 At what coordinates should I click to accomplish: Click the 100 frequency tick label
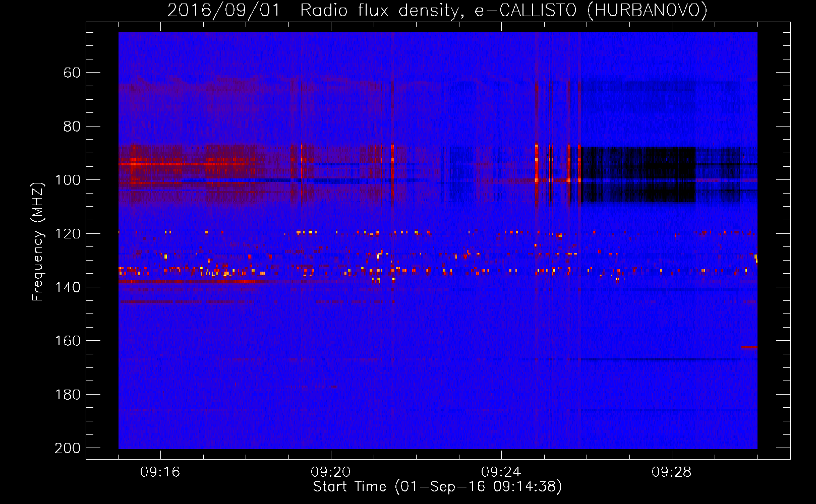(x=68, y=180)
